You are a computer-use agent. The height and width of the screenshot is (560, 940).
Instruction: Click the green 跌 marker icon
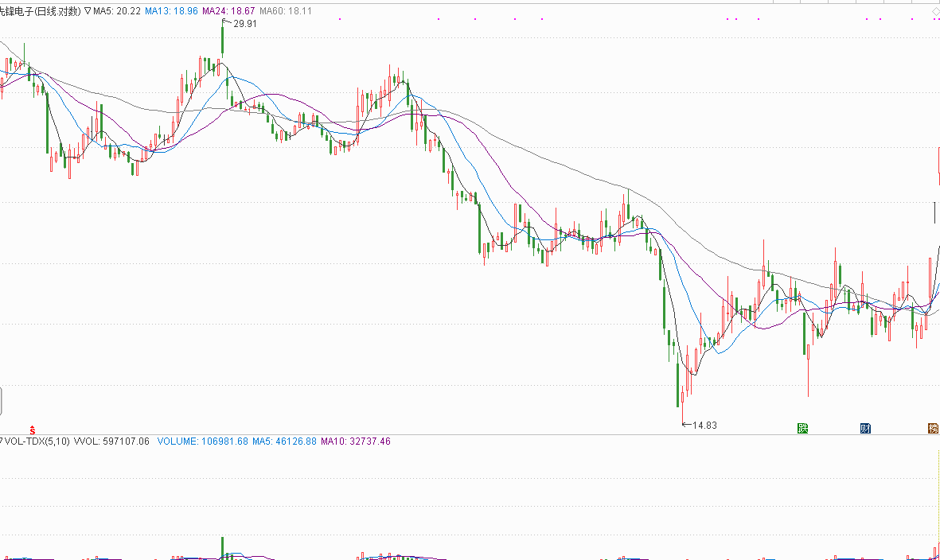click(803, 429)
